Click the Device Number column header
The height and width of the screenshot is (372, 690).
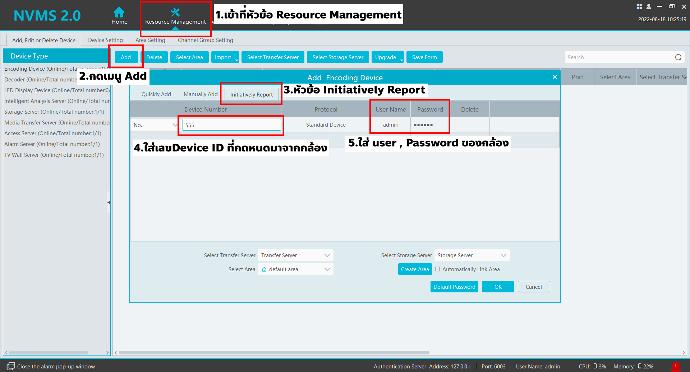[206, 109]
